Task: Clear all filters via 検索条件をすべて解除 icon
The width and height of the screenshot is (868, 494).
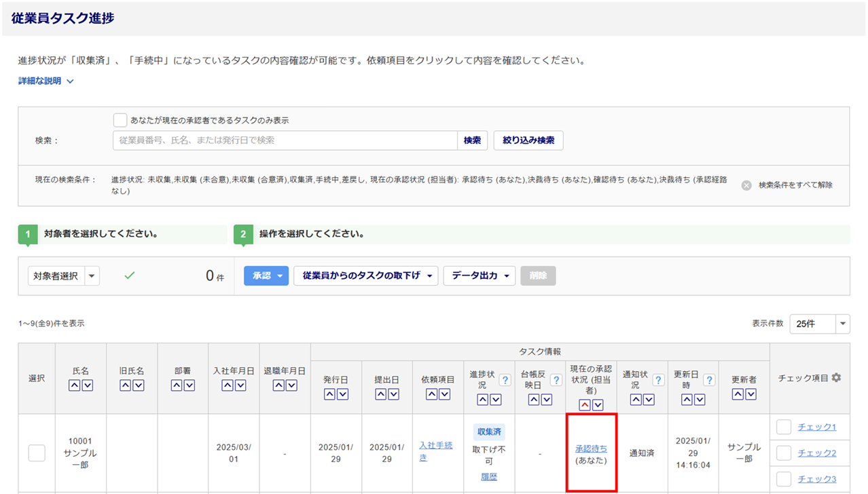Action: tap(746, 185)
